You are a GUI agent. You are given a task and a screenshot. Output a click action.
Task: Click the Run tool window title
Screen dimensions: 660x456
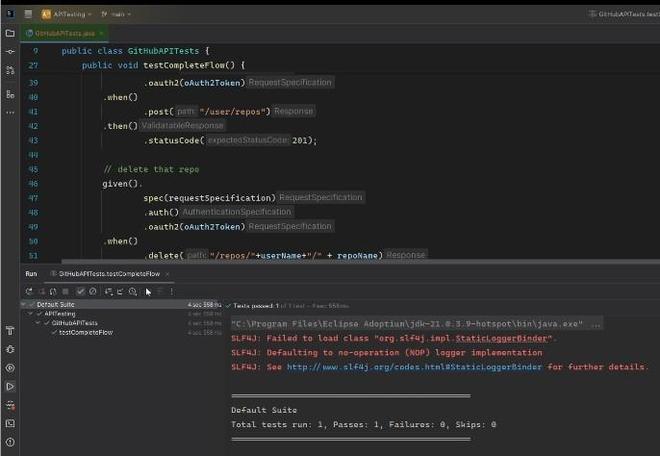pyautogui.click(x=31, y=274)
